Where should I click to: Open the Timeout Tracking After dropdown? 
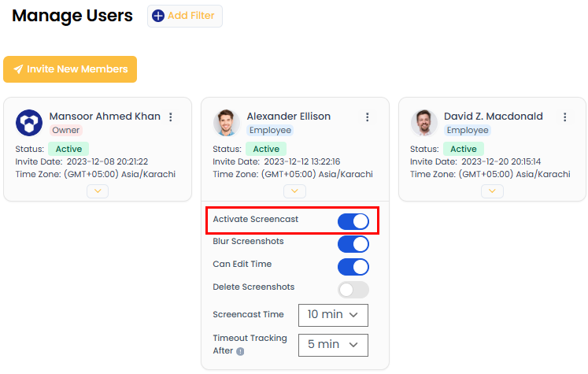[333, 344]
